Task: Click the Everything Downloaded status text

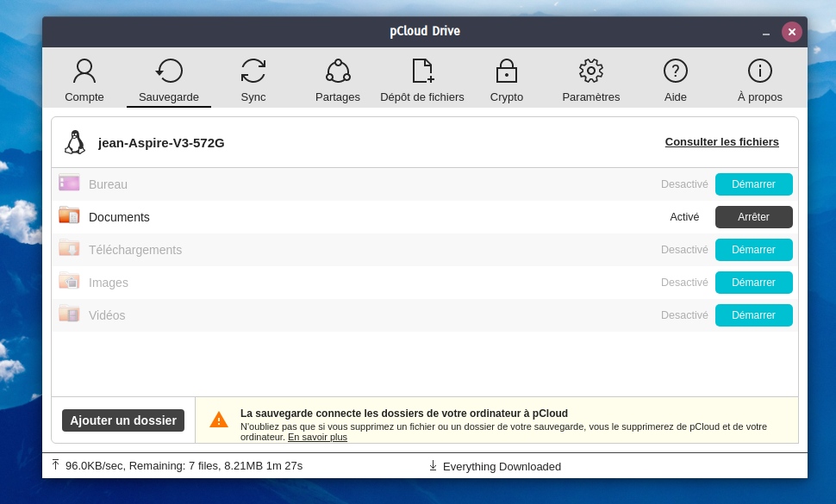Action: coord(502,466)
